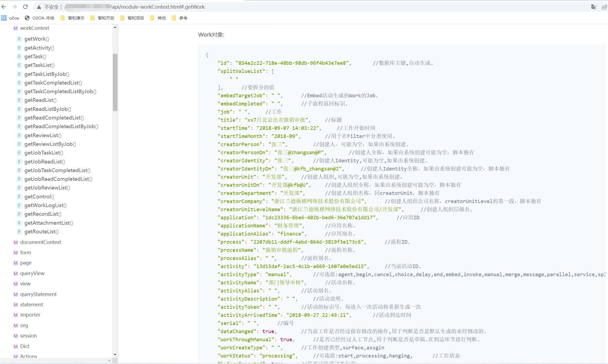Click sidebar scrollbar down arrow
608x364 pixels.
[x=115, y=355]
